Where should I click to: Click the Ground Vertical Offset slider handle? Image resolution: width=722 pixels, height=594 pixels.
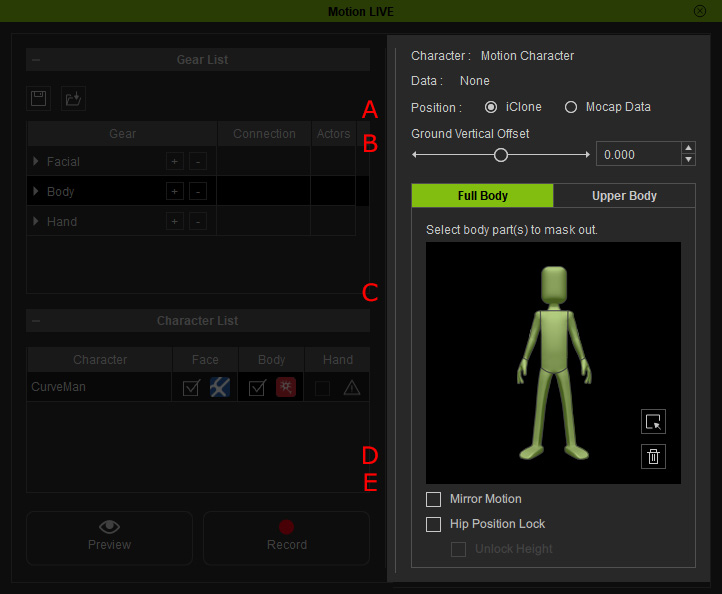click(501, 155)
